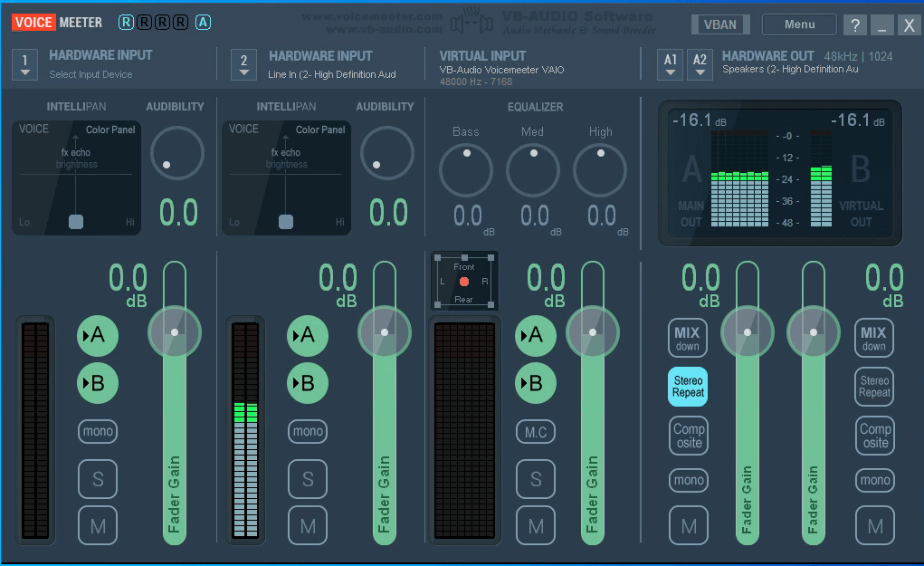Toggle Stereo Repeat on bus B
This screenshot has height=566, width=924.
[x=874, y=387]
